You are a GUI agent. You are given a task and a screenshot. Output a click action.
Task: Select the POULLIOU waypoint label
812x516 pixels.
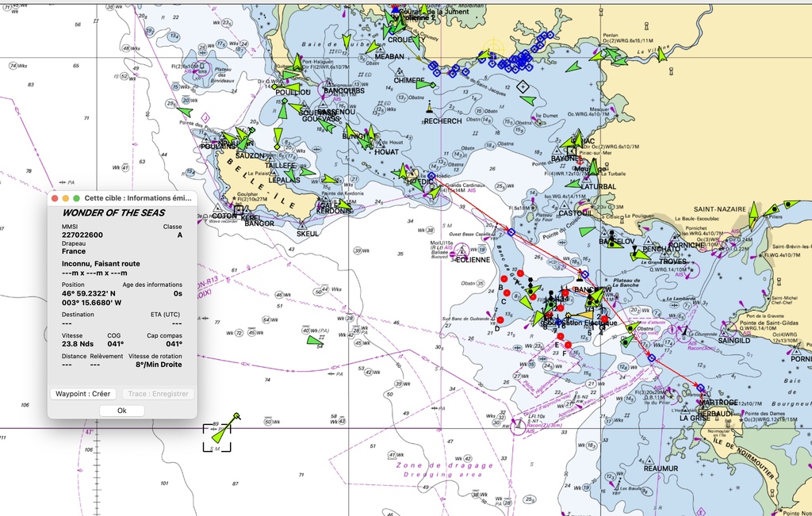coord(293,92)
